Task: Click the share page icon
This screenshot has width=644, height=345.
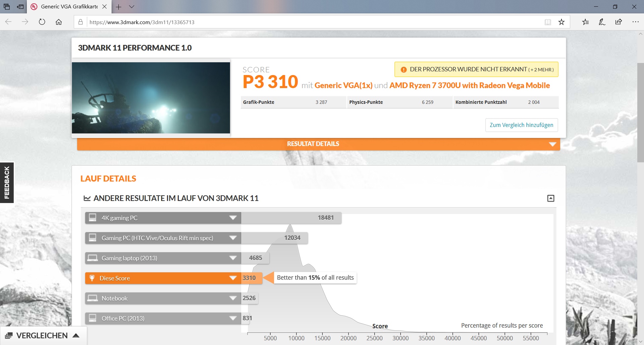Action: click(x=619, y=22)
